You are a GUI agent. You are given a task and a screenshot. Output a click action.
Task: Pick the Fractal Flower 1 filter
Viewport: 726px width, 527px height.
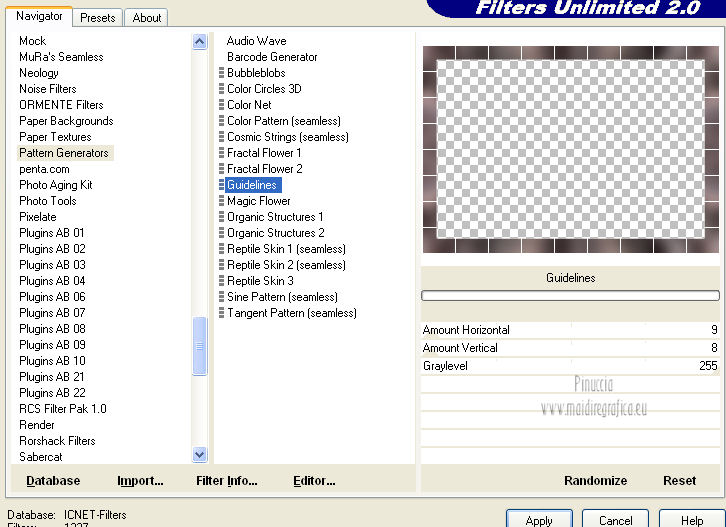pyautogui.click(x=264, y=153)
